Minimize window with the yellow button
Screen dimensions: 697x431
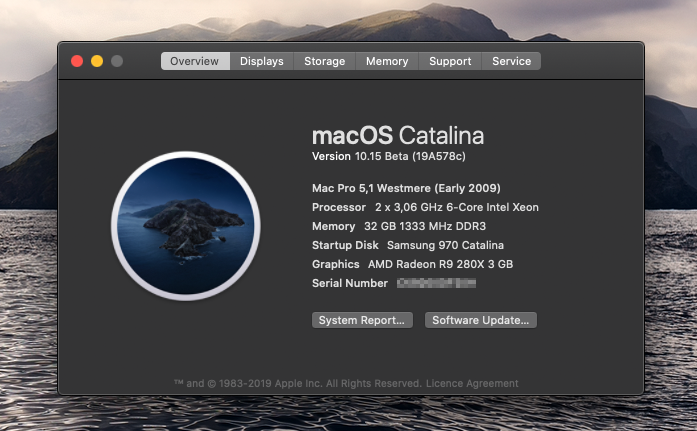(x=97, y=61)
